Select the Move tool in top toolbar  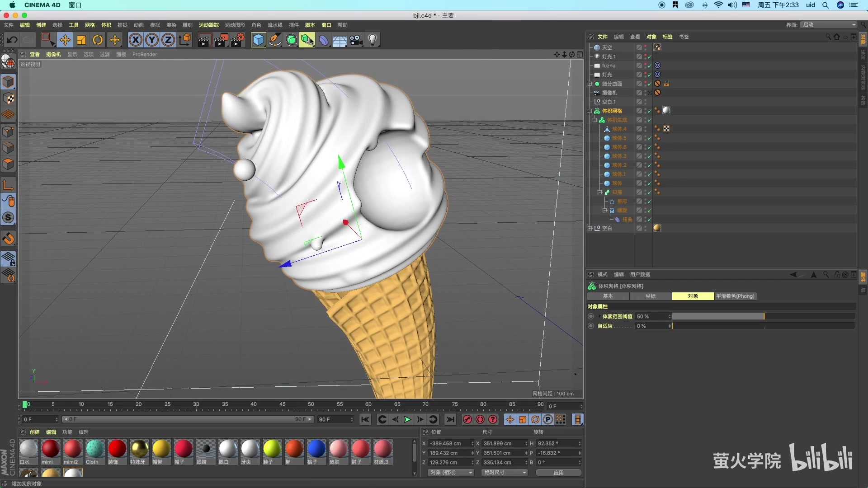pyautogui.click(x=65, y=40)
